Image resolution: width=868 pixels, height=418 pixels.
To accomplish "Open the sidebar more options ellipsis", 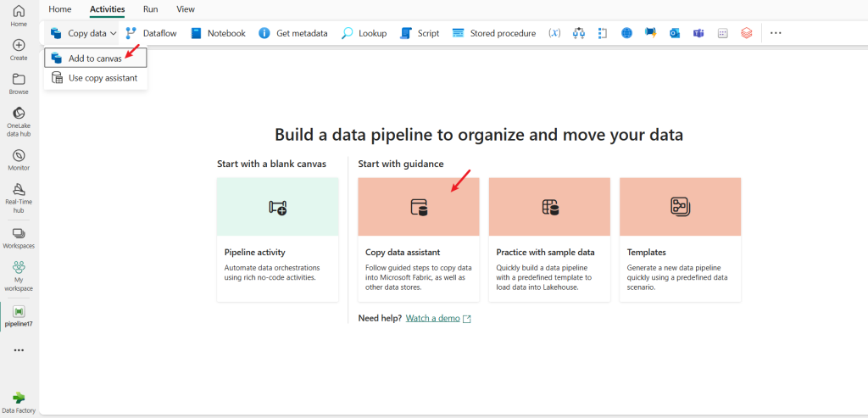I will click(x=19, y=350).
